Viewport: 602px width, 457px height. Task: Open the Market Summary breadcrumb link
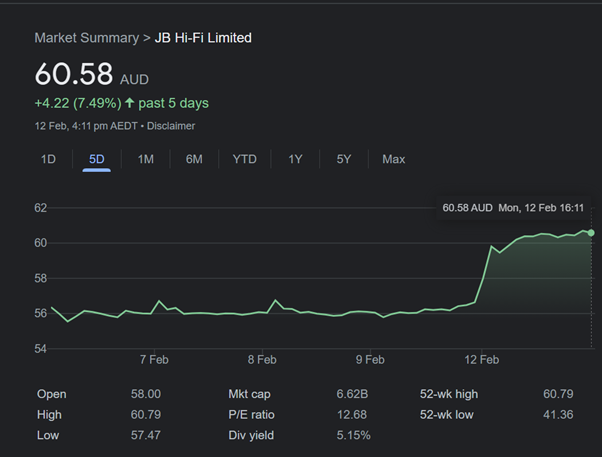87,38
